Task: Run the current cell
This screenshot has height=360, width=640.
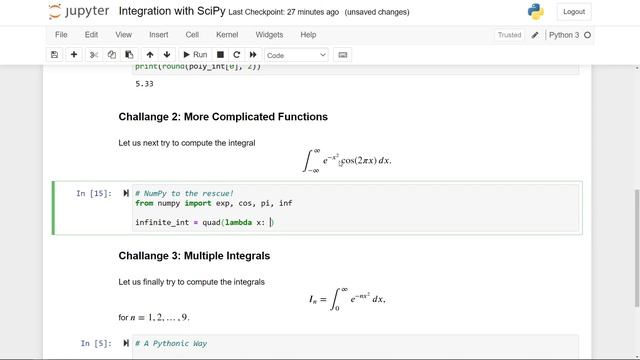Action: click(x=195, y=55)
